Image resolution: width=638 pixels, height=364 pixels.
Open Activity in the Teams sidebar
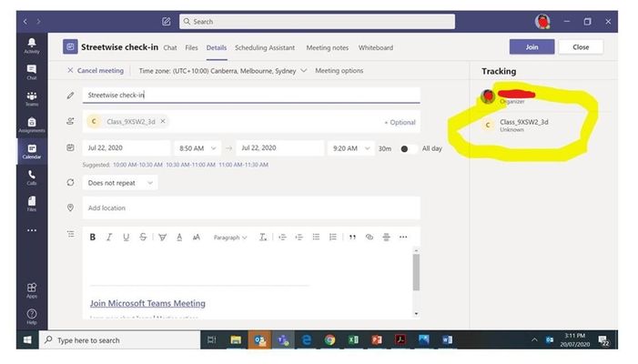click(32, 45)
